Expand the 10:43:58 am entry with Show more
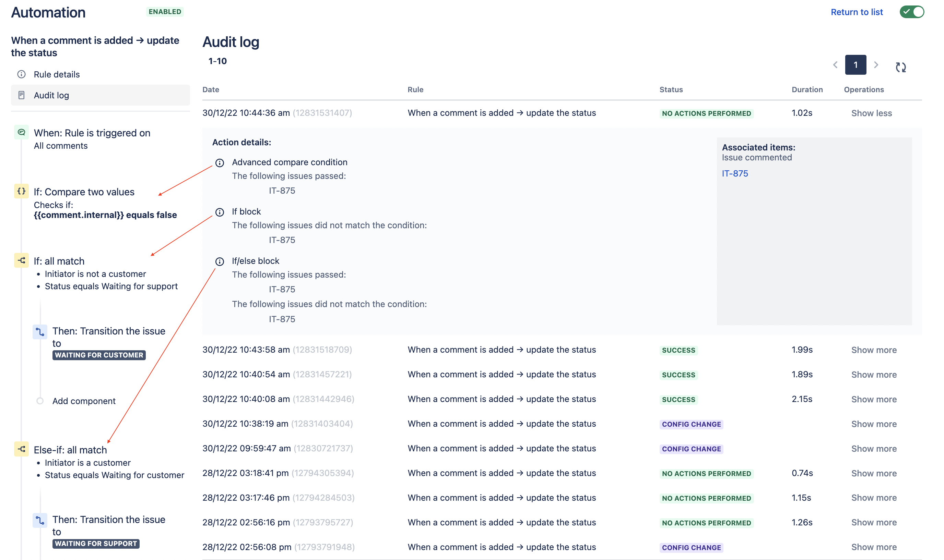This screenshot has height=560, width=944. (x=873, y=350)
